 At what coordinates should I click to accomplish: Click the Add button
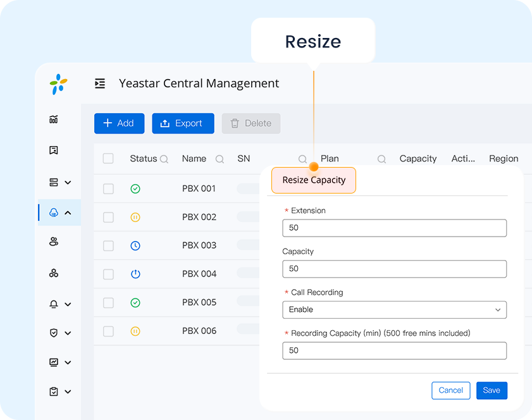click(119, 123)
